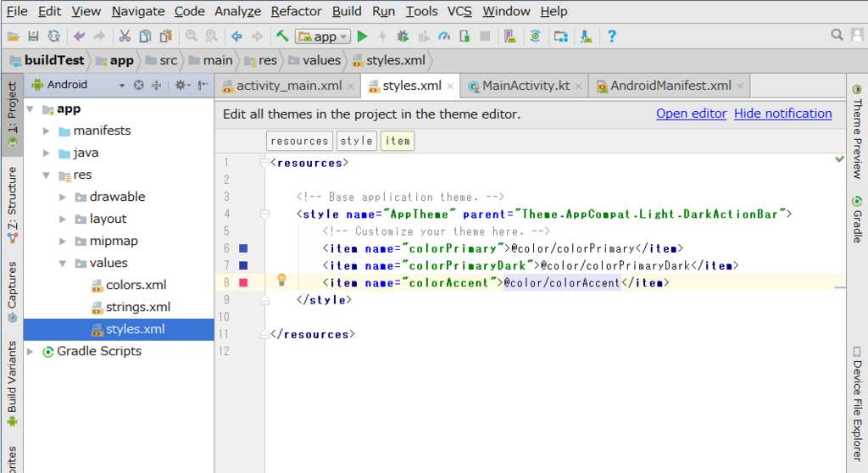Run the app with the green play button

[x=363, y=36]
